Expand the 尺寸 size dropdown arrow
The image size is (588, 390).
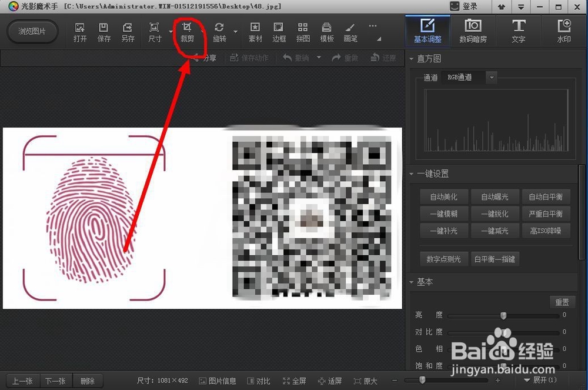click(x=171, y=32)
